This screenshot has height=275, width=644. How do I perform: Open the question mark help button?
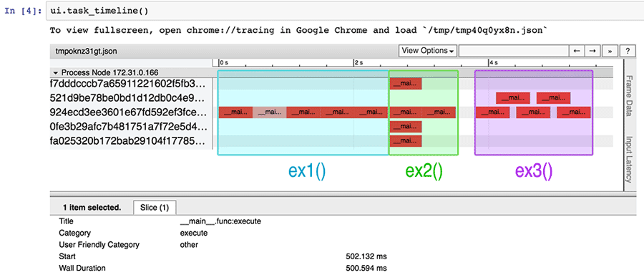[x=627, y=51]
